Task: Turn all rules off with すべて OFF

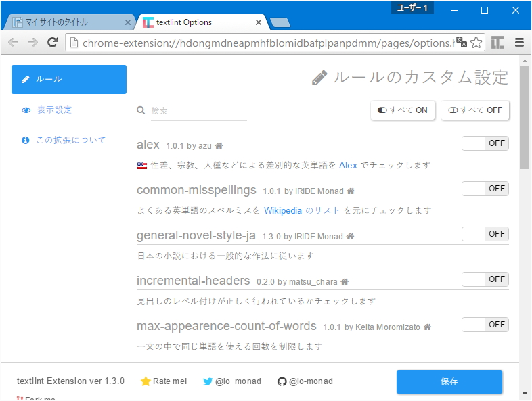Action: pyautogui.click(x=475, y=110)
